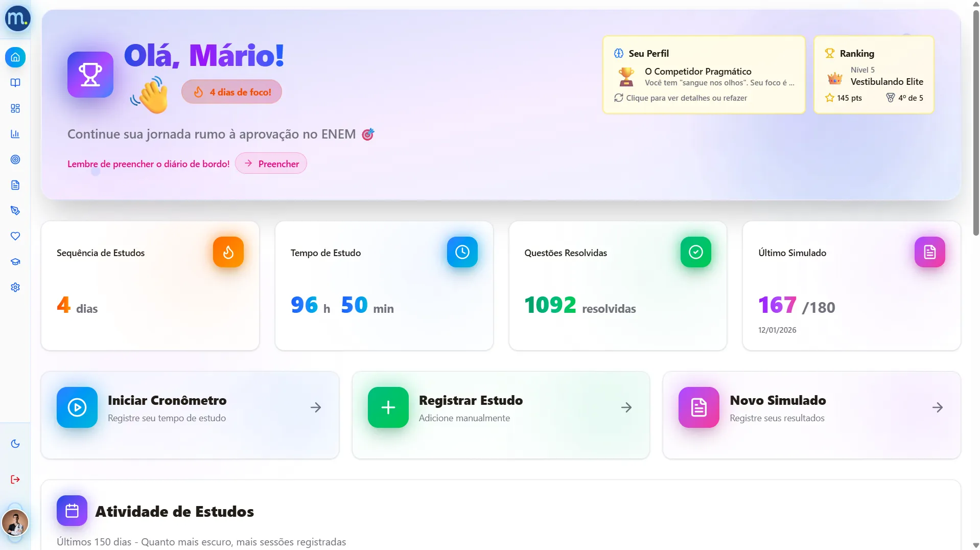
Task: Click the purple trophy icon
Action: click(90, 75)
